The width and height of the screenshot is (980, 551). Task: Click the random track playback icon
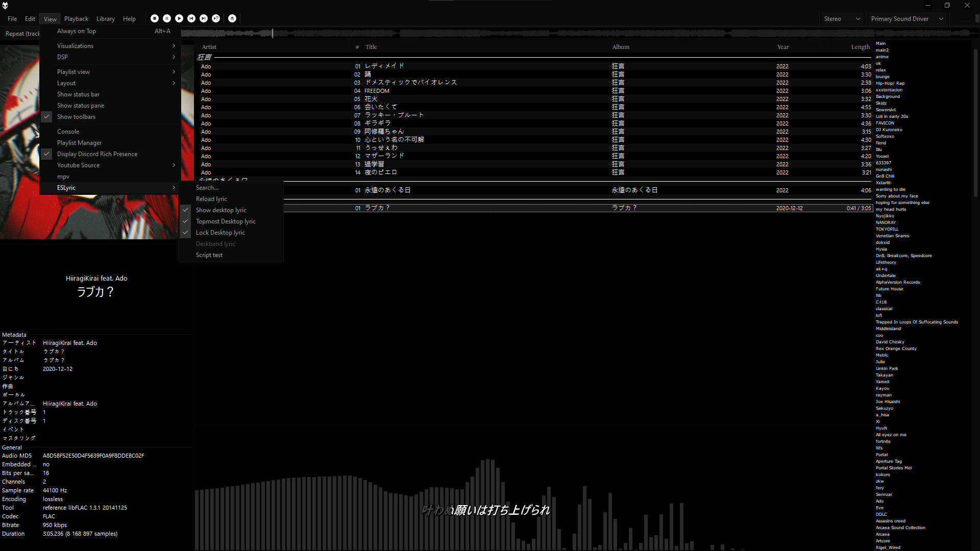click(x=216, y=18)
